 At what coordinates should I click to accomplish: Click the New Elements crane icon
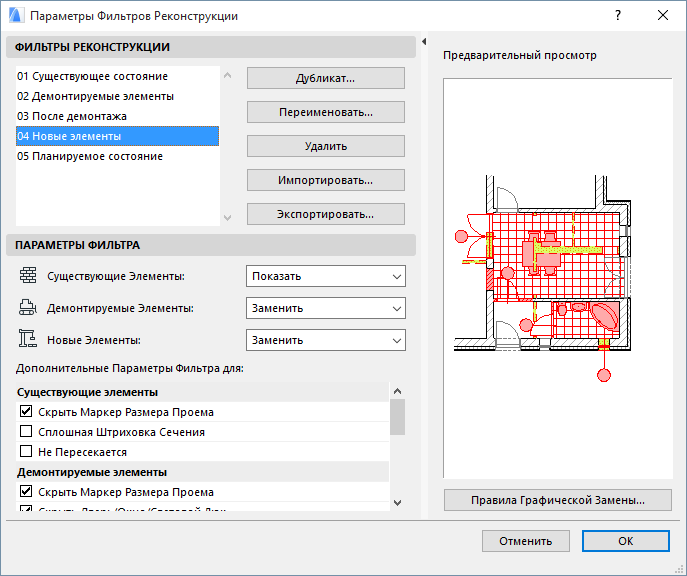[x=28, y=339]
